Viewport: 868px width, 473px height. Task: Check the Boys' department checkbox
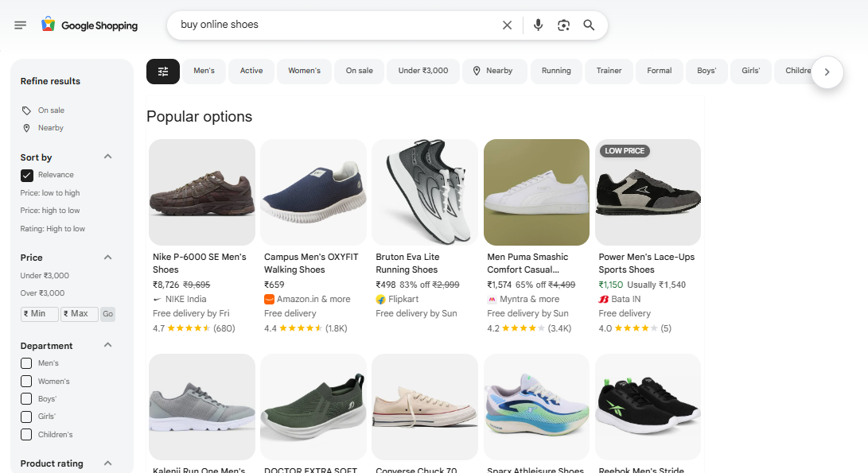click(26, 399)
